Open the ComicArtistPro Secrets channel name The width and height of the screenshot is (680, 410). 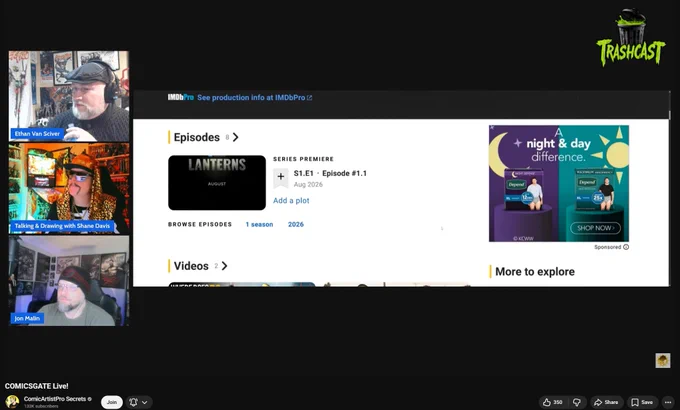[55, 399]
